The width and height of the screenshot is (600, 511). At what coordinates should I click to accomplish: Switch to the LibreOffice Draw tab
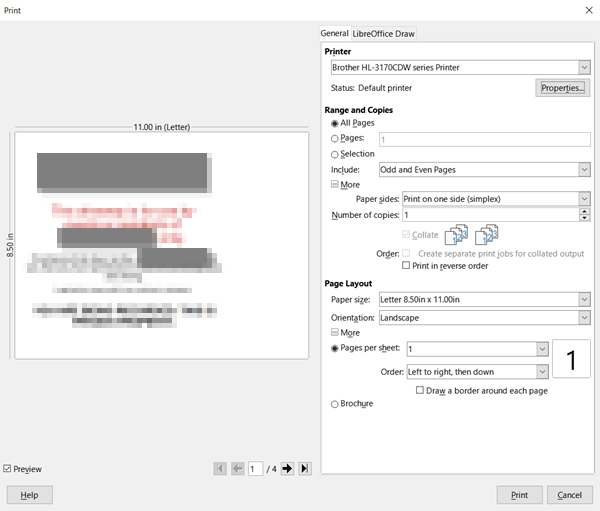pyautogui.click(x=383, y=34)
